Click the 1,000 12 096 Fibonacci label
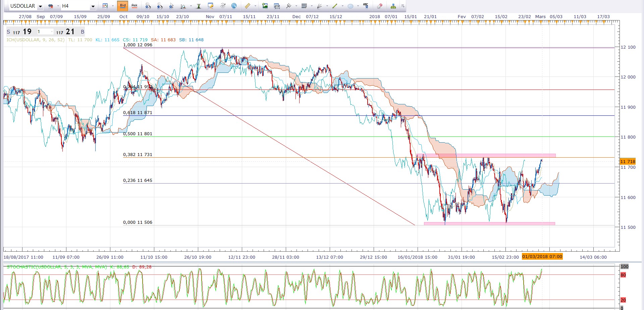Image resolution: width=644 pixels, height=310 pixels. [x=138, y=45]
